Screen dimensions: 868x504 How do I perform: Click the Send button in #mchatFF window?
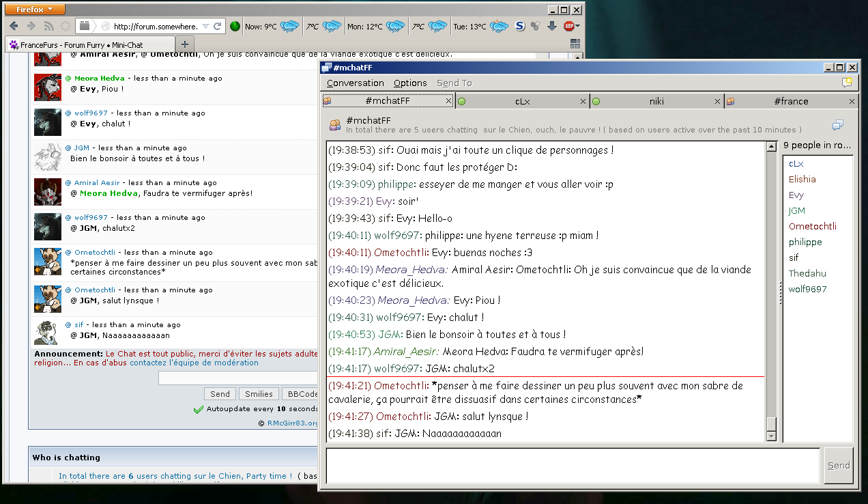839,466
